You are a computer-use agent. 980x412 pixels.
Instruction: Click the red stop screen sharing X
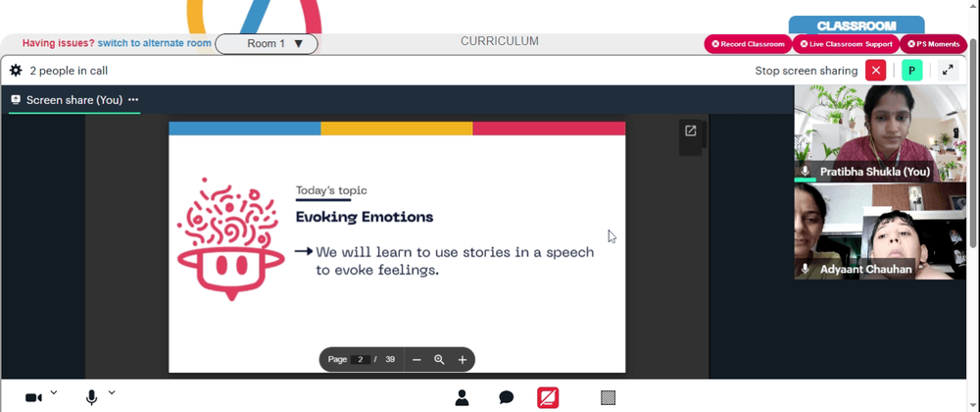875,71
